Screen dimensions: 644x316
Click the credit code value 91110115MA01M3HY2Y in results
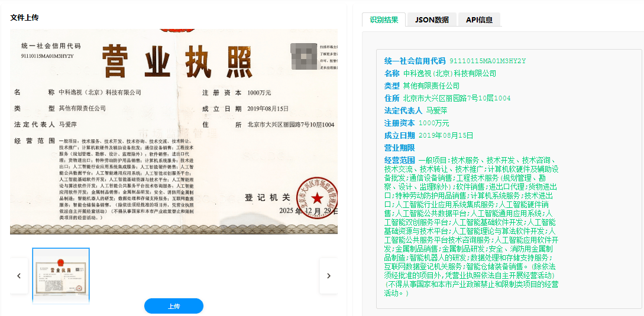tap(487, 61)
